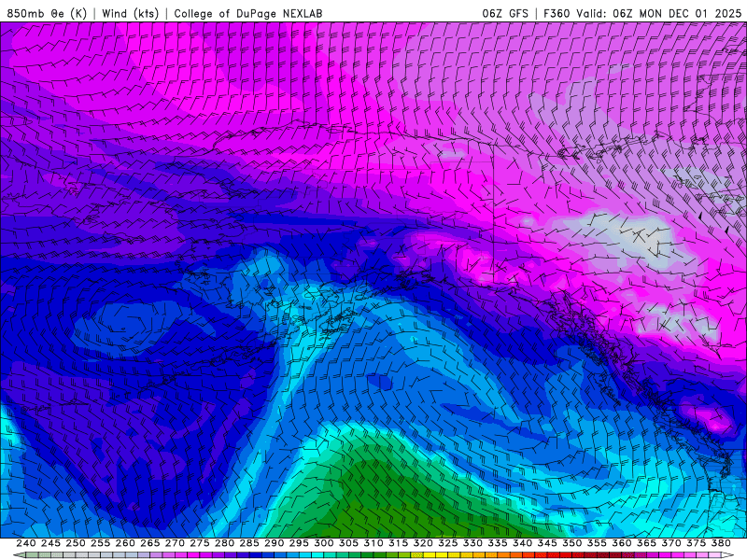Click the 280 value on the color scale
The width and height of the screenshot is (747, 560).
(224, 543)
